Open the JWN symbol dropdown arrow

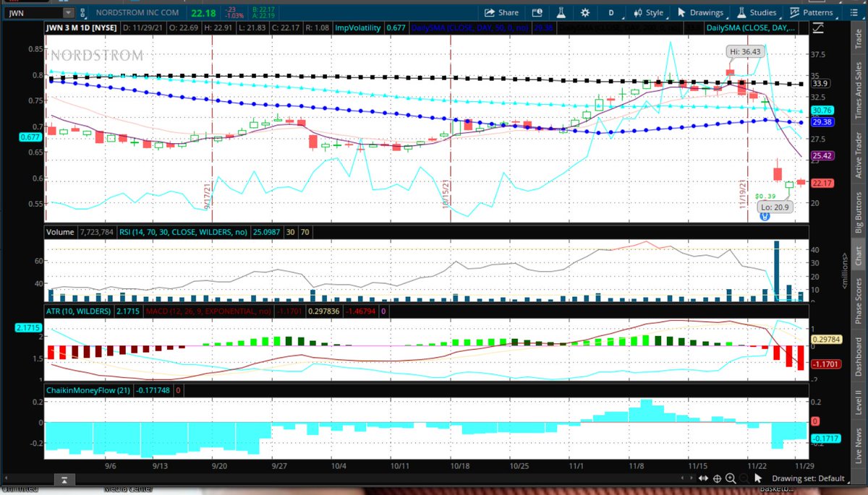tap(68, 12)
